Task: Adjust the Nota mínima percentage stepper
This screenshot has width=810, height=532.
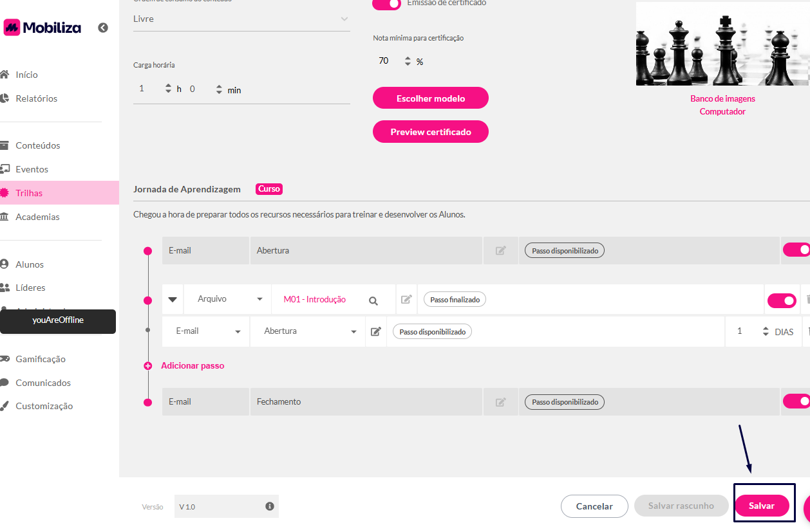Action: point(407,61)
